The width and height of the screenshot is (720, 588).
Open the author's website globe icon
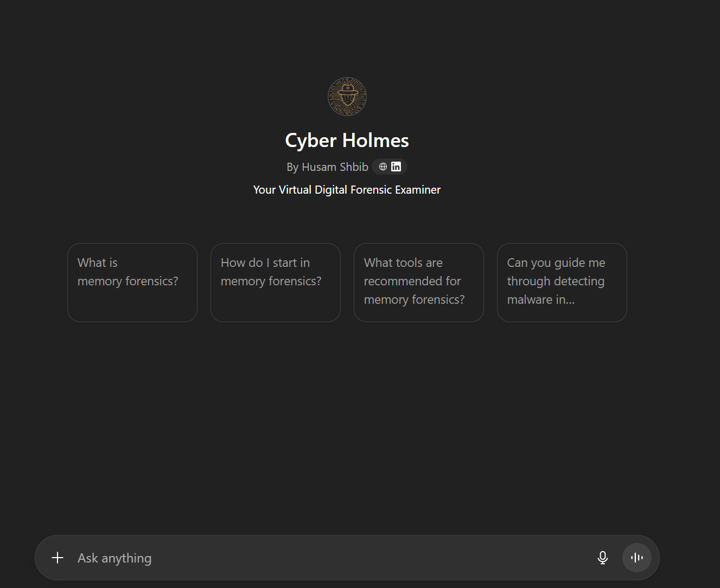point(383,167)
